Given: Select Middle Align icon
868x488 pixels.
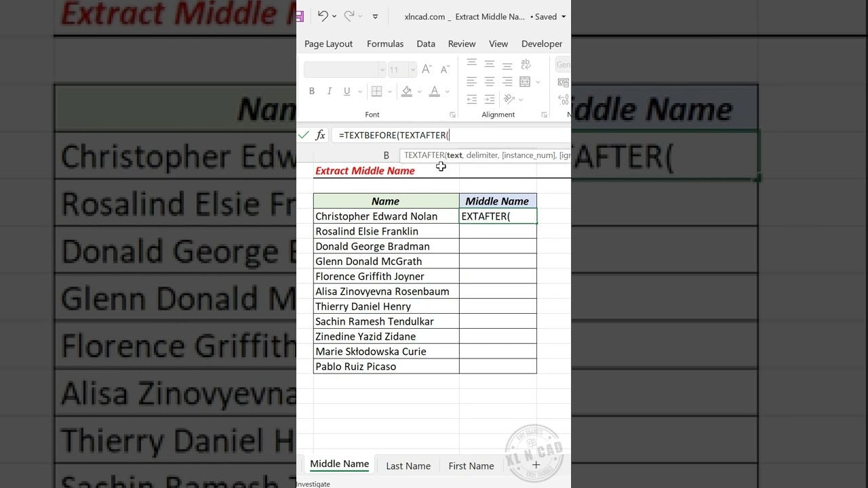Looking at the screenshot, I should (489, 64).
